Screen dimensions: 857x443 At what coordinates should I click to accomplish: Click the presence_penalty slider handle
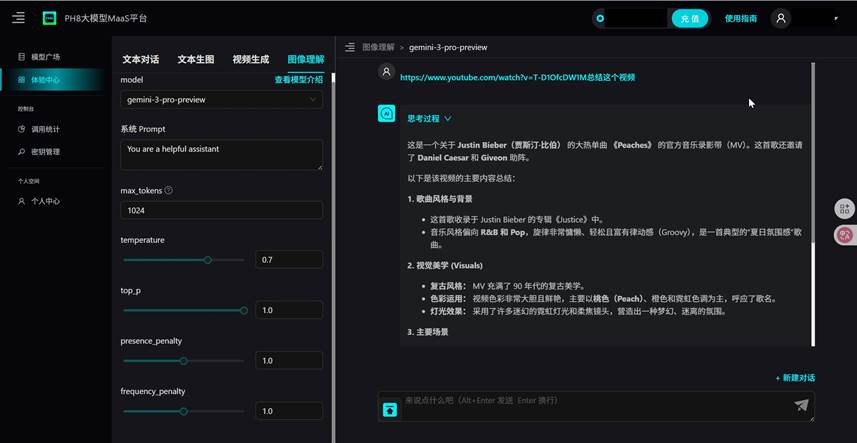(184, 361)
